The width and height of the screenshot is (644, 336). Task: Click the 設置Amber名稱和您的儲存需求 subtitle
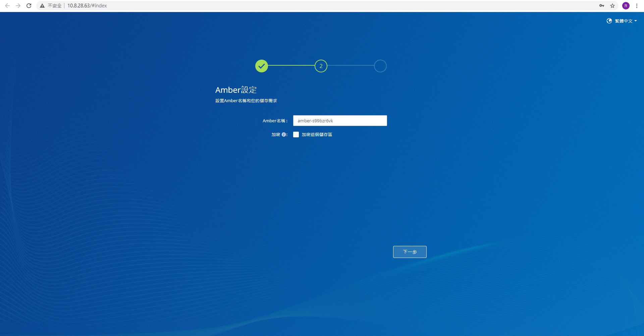[246, 100]
